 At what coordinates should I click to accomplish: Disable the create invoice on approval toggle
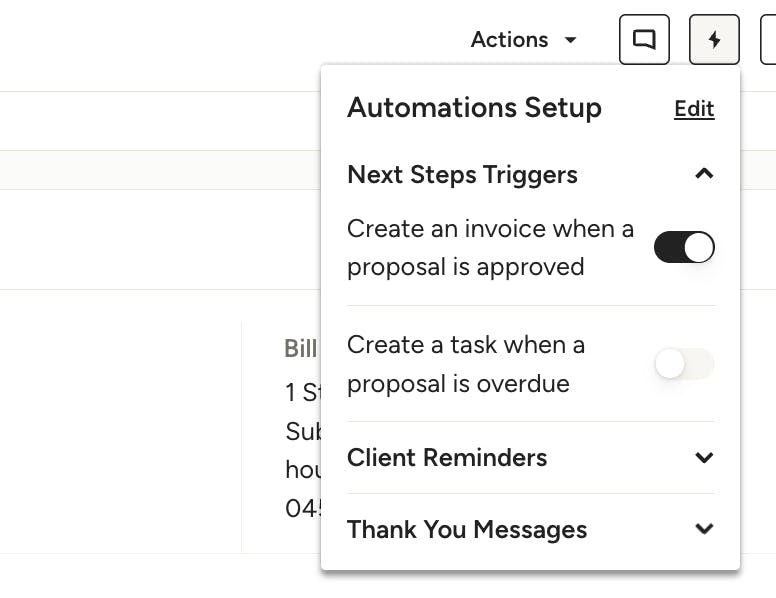click(x=684, y=247)
